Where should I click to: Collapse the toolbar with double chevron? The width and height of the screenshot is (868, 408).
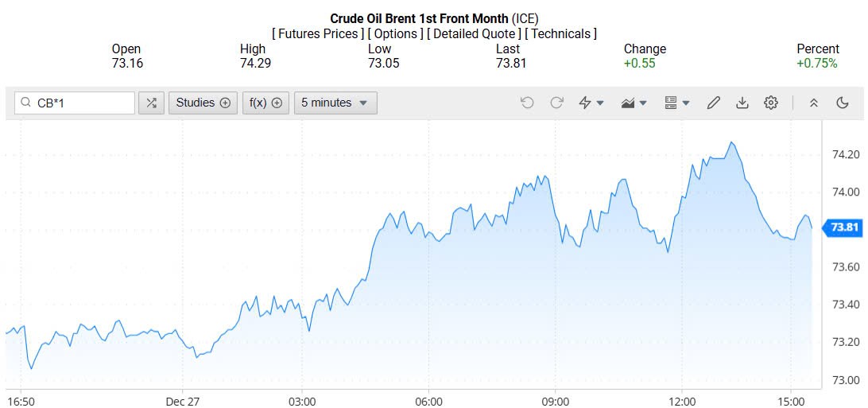[x=813, y=103]
